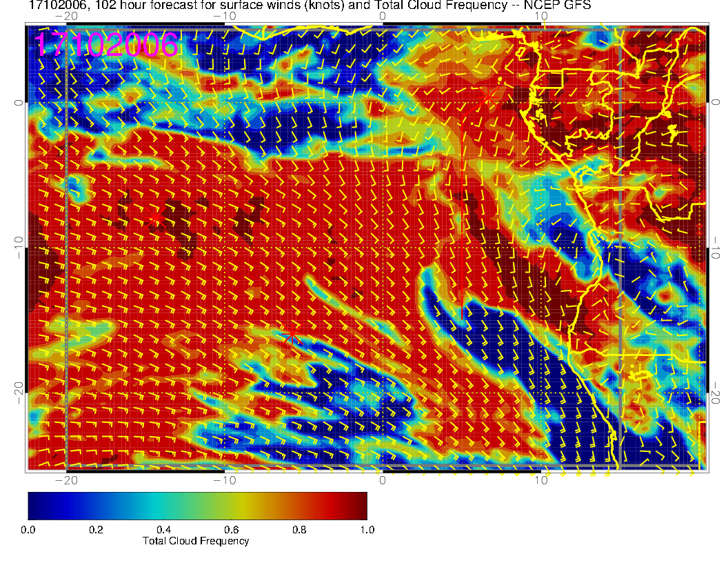Click the bottom axis longitude label 10
Screen dimensions: 728x563
(x=541, y=480)
